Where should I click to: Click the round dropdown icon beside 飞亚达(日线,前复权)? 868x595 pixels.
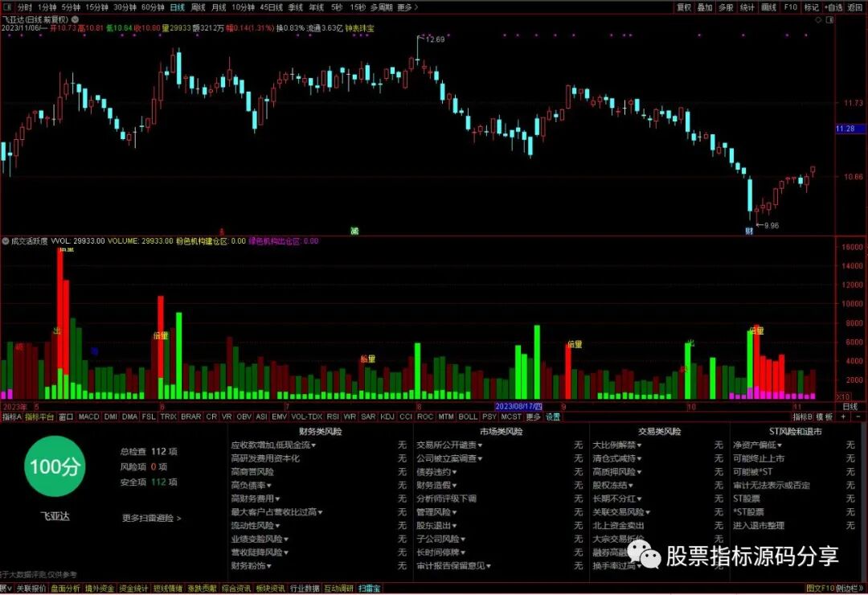[x=75, y=19]
